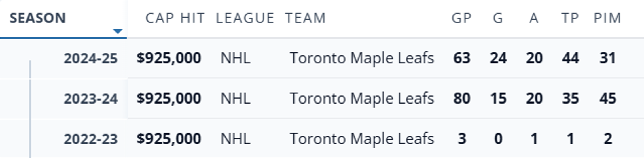The height and width of the screenshot is (158, 644).
Task: Click NHL league link in 2024-25 row
Action: pos(235,58)
